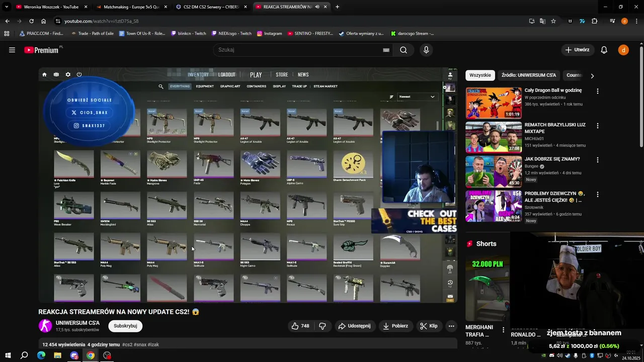Click Udostępnij share button
The image size is (644, 362).
(x=355, y=326)
